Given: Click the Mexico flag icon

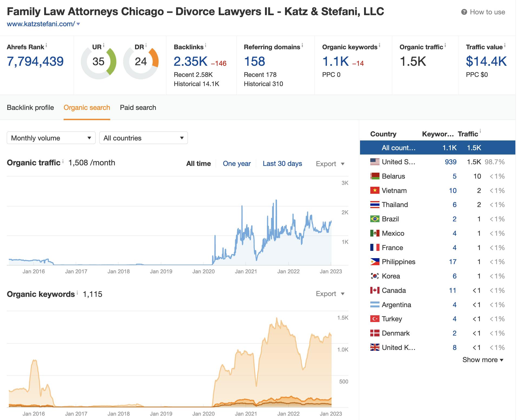Looking at the screenshot, I should (375, 233).
